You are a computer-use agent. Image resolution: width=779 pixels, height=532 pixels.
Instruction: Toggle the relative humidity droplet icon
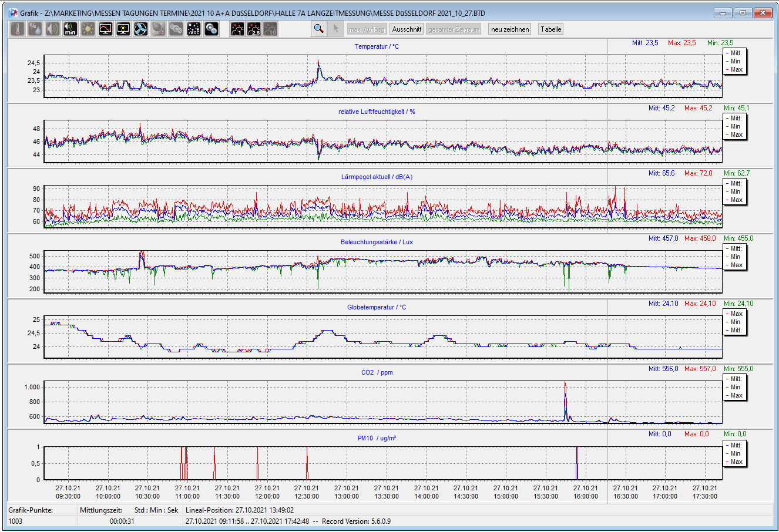(x=35, y=29)
